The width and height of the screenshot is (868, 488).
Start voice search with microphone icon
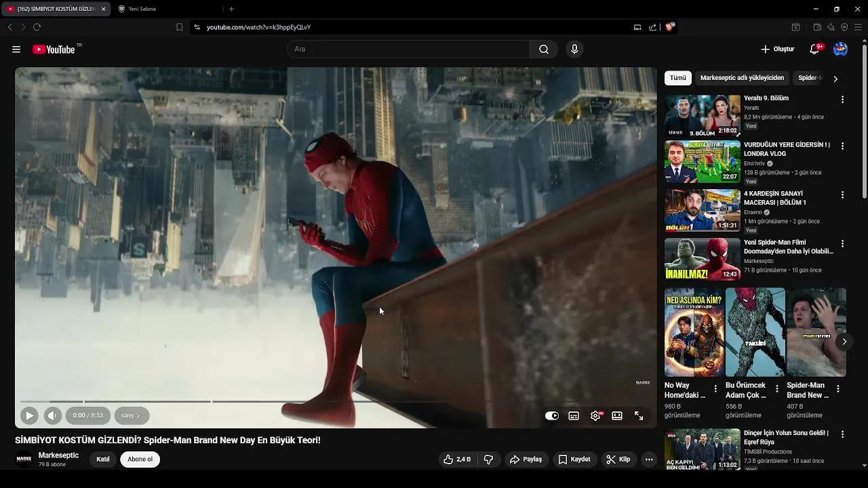pos(574,49)
